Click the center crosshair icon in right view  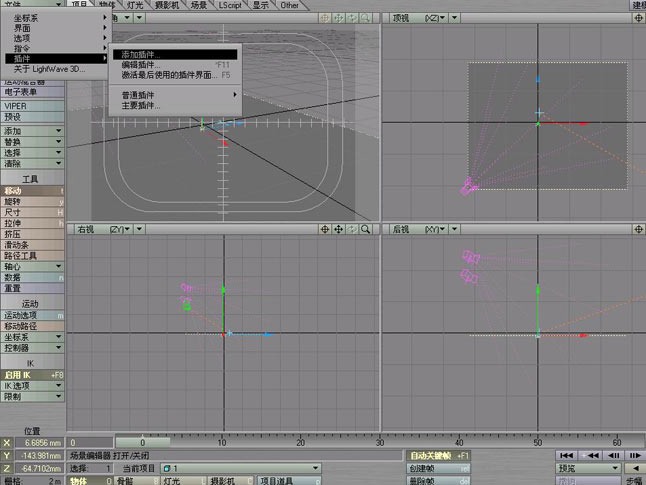click(325, 229)
